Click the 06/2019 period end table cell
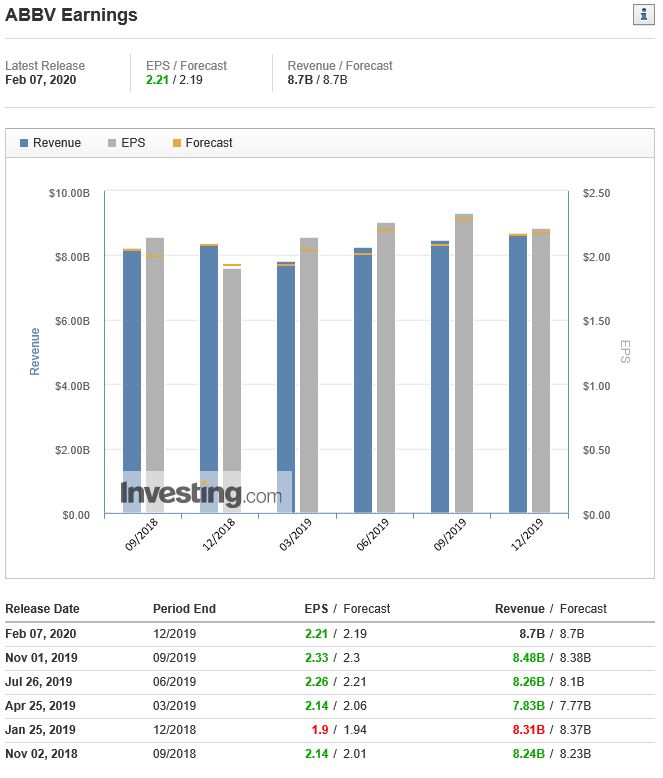The width and height of the screenshot is (663, 778). pos(174,682)
